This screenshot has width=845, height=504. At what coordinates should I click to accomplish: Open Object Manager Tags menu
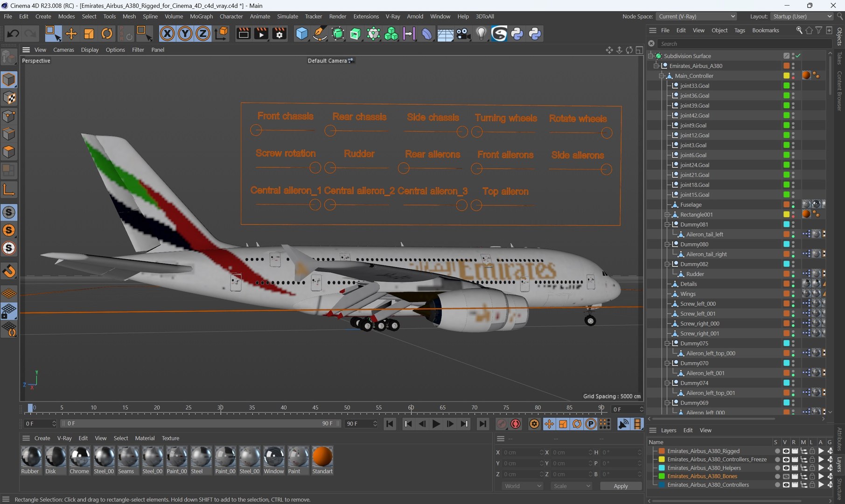pos(740,30)
